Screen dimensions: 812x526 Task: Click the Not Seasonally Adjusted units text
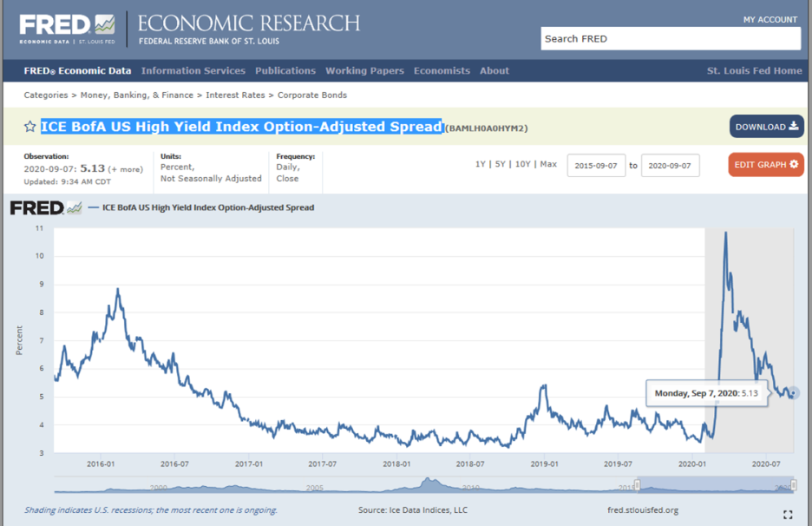(x=211, y=179)
